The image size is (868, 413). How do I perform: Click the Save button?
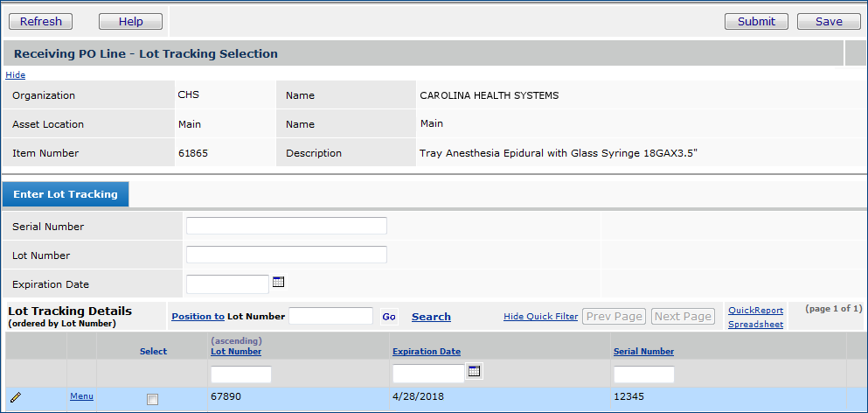pyautogui.click(x=829, y=22)
